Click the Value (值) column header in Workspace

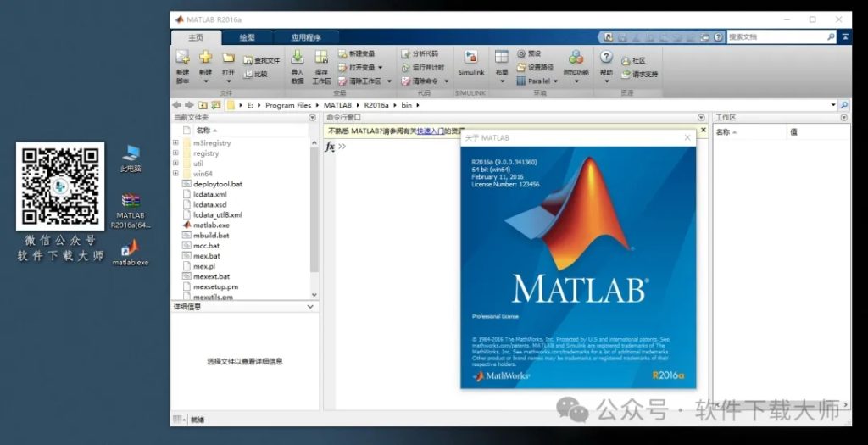(793, 131)
